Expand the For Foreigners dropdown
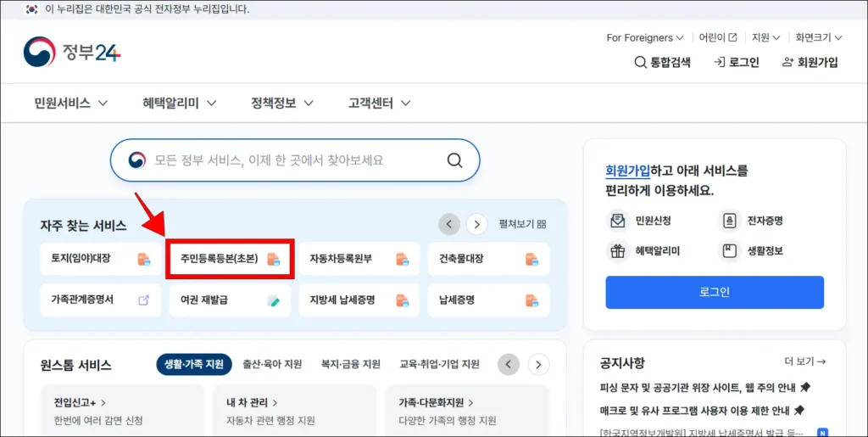868x437 pixels. 645,37
